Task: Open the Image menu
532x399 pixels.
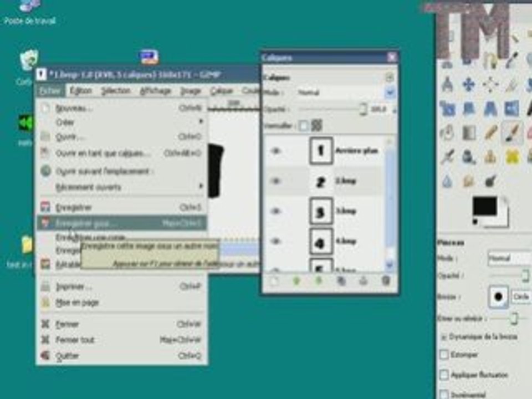Action: click(x=190, y=90)
